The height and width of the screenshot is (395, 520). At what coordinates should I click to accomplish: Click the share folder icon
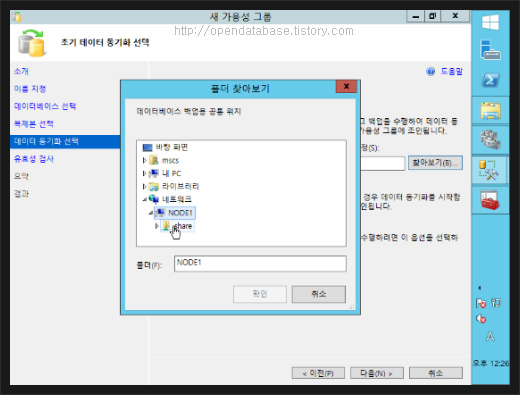pos(166,226)
